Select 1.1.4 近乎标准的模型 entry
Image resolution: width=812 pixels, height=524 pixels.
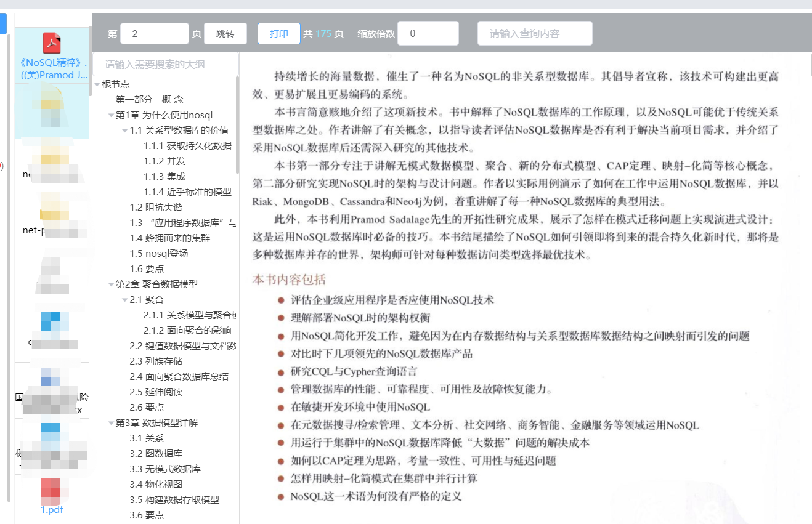click(188, 191)
